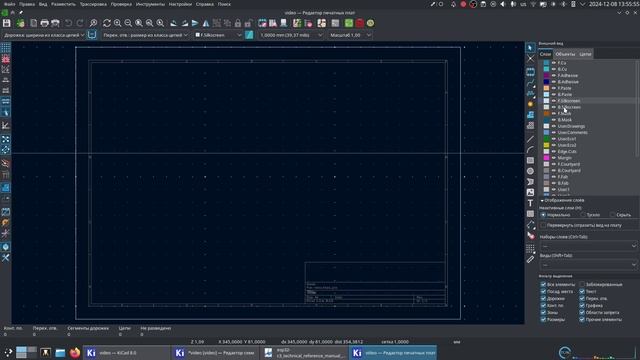
Task: Open the file manager from taskbar
Action: 60,353
